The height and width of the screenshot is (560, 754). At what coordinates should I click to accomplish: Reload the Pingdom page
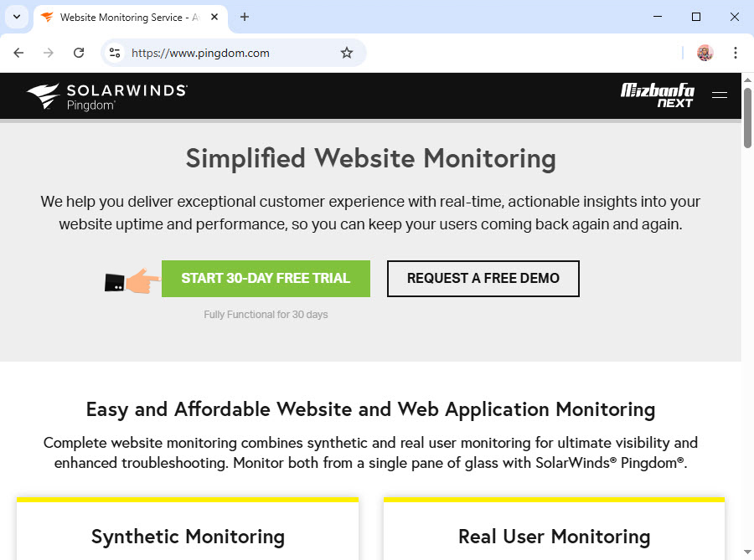79,53
